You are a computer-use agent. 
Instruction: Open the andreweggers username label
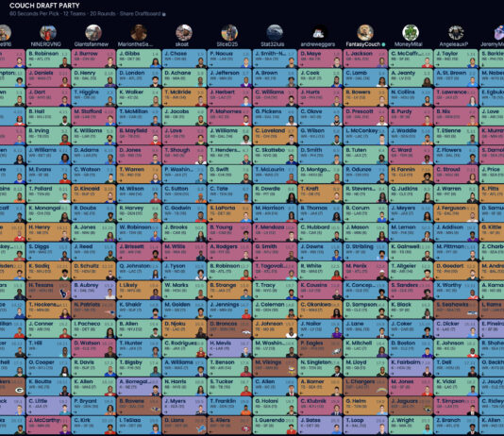point(317,44)
